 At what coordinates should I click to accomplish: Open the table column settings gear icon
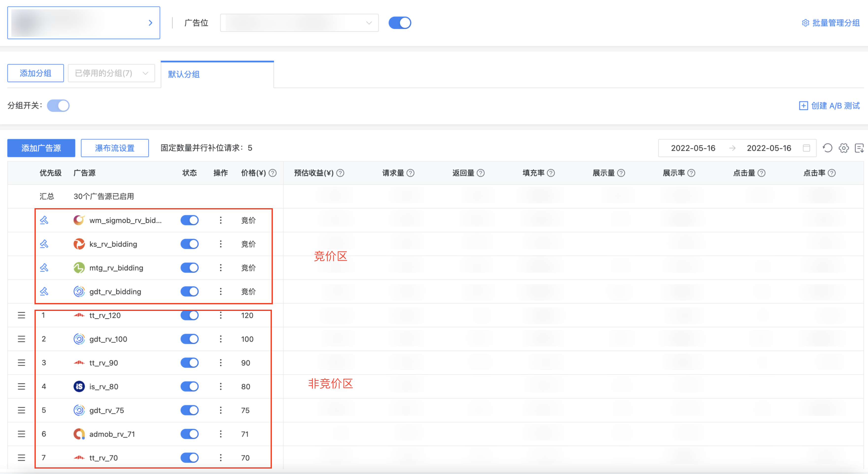[x=844, y=148]
